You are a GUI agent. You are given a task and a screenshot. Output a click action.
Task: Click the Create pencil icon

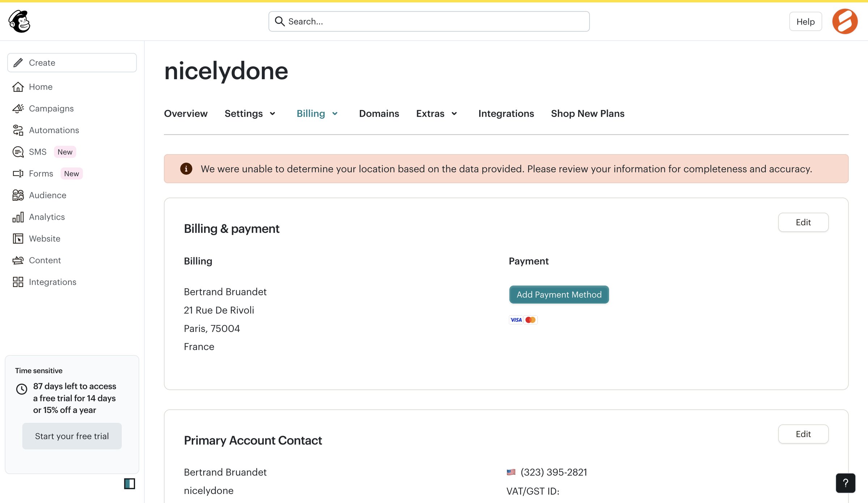coord(18,63)
